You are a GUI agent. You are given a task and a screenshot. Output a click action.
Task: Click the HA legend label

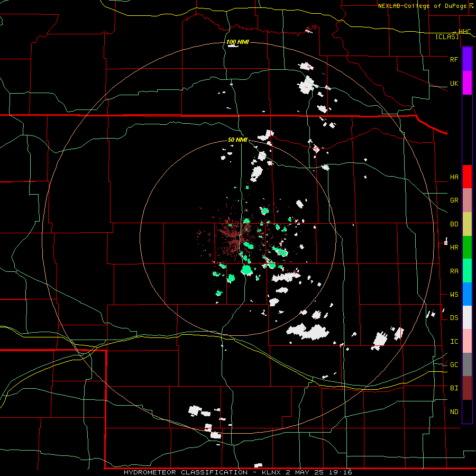[454, 177]
